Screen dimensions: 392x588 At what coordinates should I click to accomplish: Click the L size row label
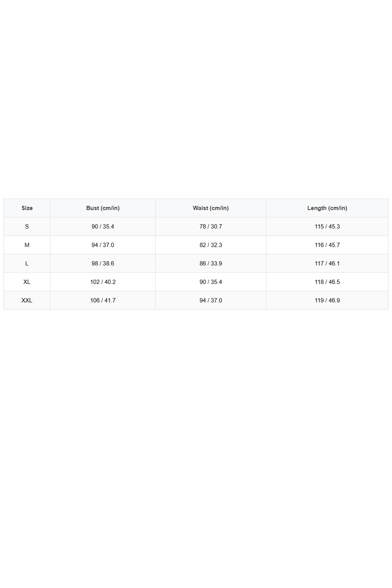pyautogui.click(x=27, y=263)
